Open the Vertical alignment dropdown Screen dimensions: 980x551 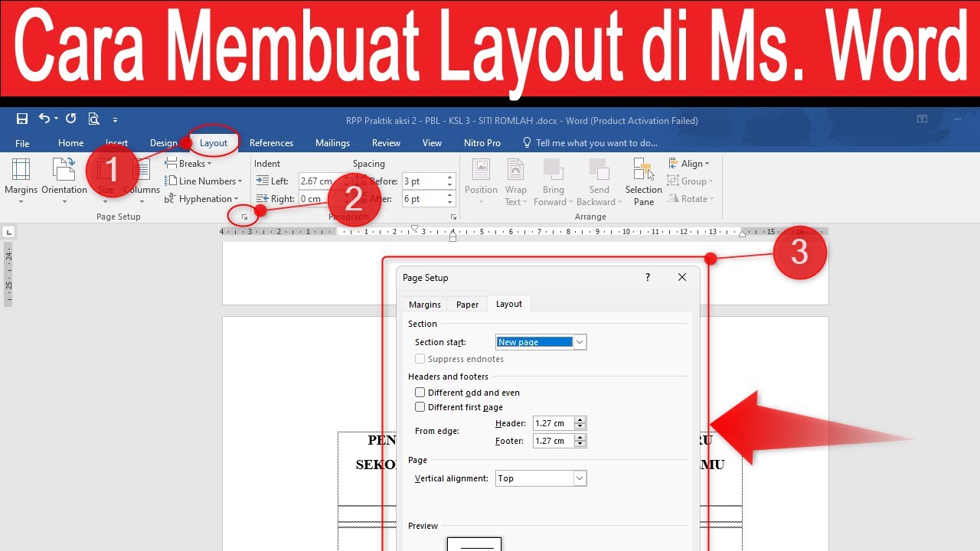[580, 478]
